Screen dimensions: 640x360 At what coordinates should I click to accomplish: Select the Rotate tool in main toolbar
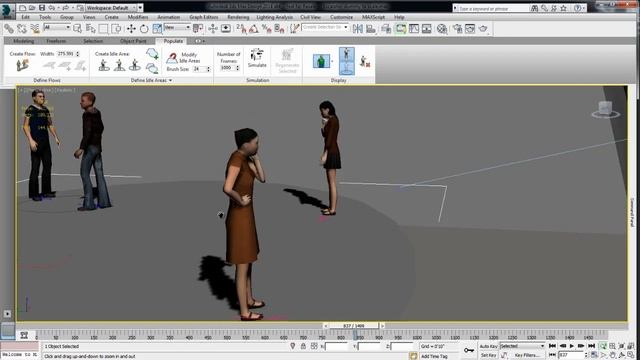[x=144, y=29]
